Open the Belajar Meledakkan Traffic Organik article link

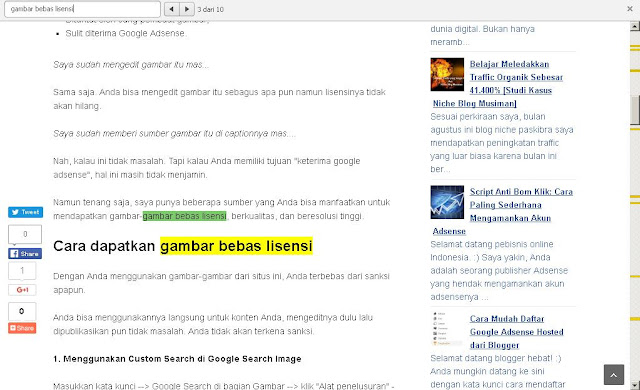tap(516, 77)
